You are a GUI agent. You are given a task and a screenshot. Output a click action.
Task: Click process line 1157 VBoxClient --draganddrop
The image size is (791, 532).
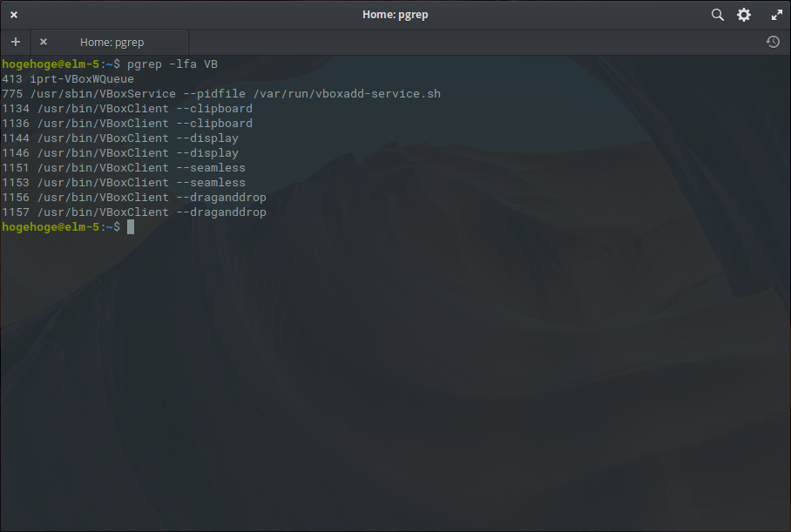point(133,212)
